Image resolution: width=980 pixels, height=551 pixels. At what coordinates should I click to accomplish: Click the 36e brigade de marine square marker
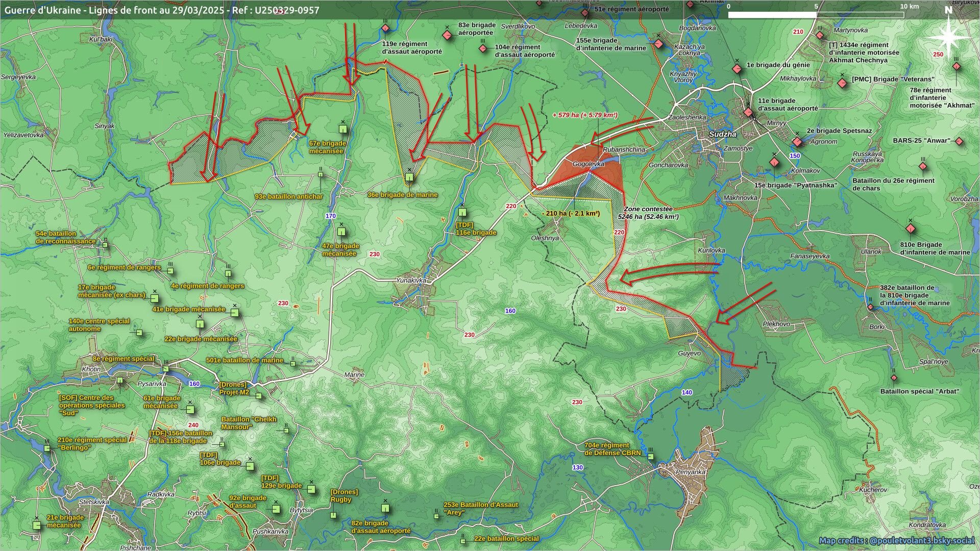pyautogui.click(x=409, y=177)
